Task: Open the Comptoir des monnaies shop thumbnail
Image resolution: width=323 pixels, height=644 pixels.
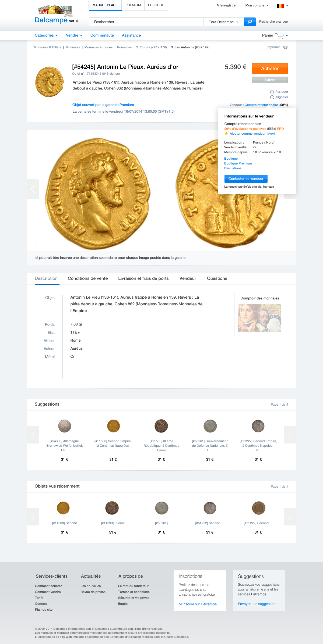Action: click(x=260, y=318)
